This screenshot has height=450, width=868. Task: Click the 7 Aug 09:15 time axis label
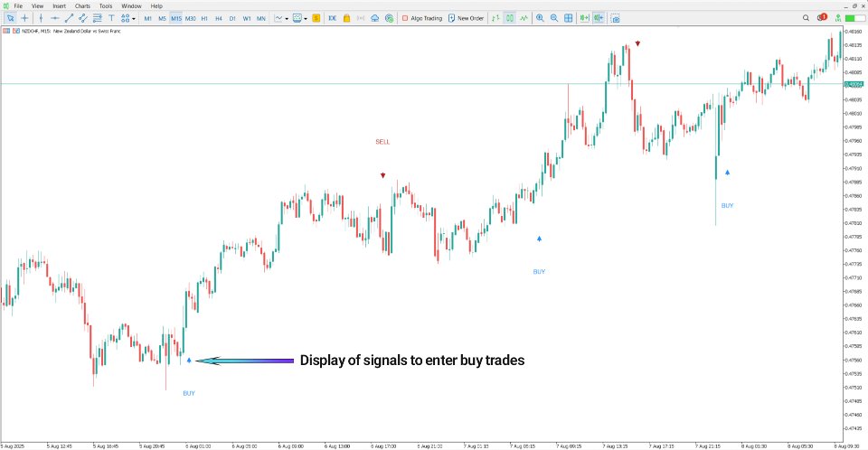569,446
